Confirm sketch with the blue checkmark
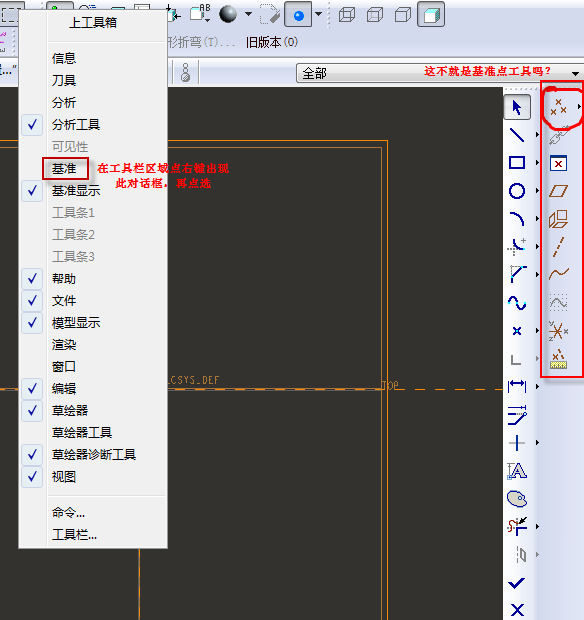The image size is (584, 620). [516, 583]
